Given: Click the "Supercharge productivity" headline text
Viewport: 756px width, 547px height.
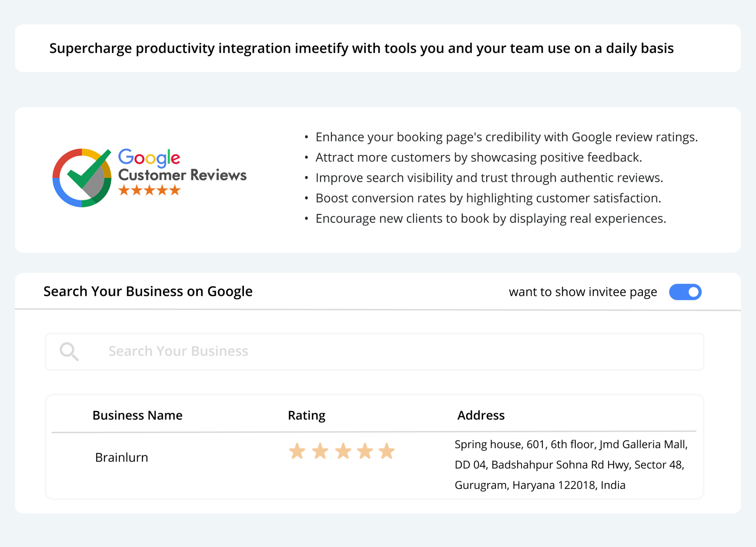Looking at the screenshot, I should coord(361,48).
